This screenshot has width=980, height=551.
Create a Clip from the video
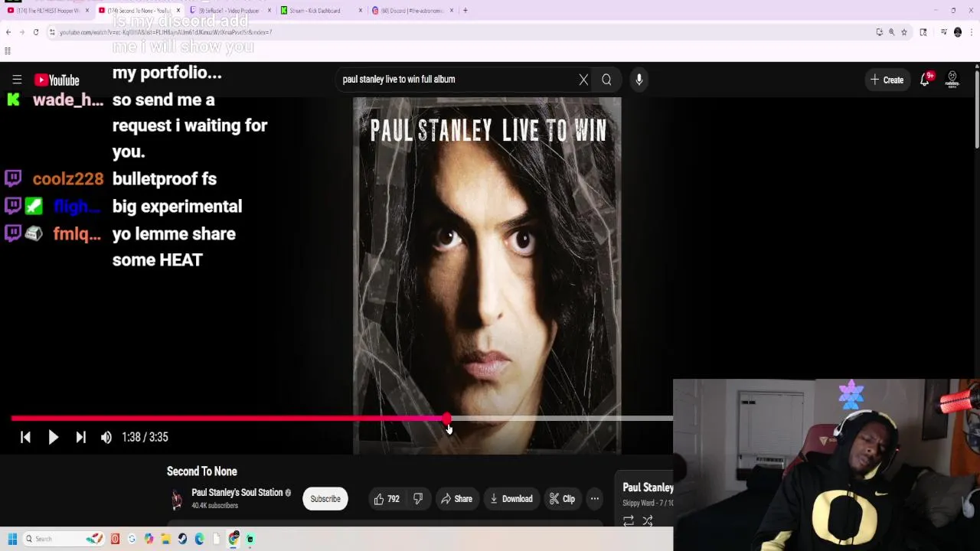562,499
